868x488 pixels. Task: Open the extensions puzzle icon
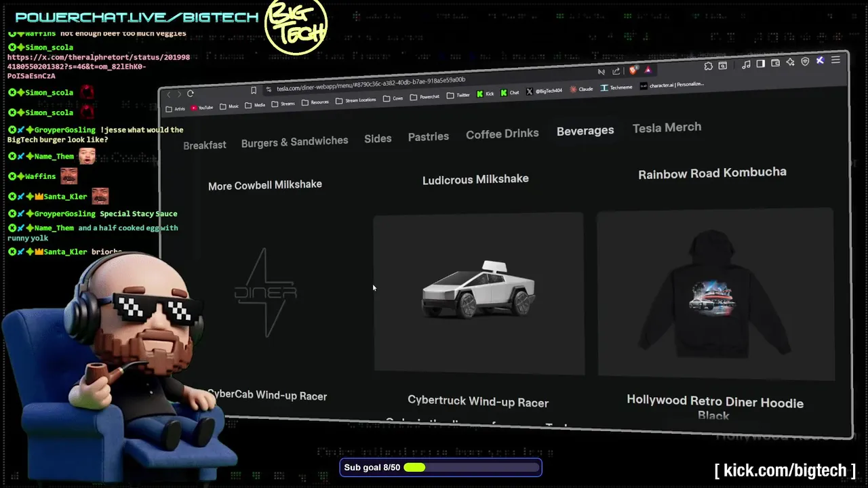[x=708, y=66]
